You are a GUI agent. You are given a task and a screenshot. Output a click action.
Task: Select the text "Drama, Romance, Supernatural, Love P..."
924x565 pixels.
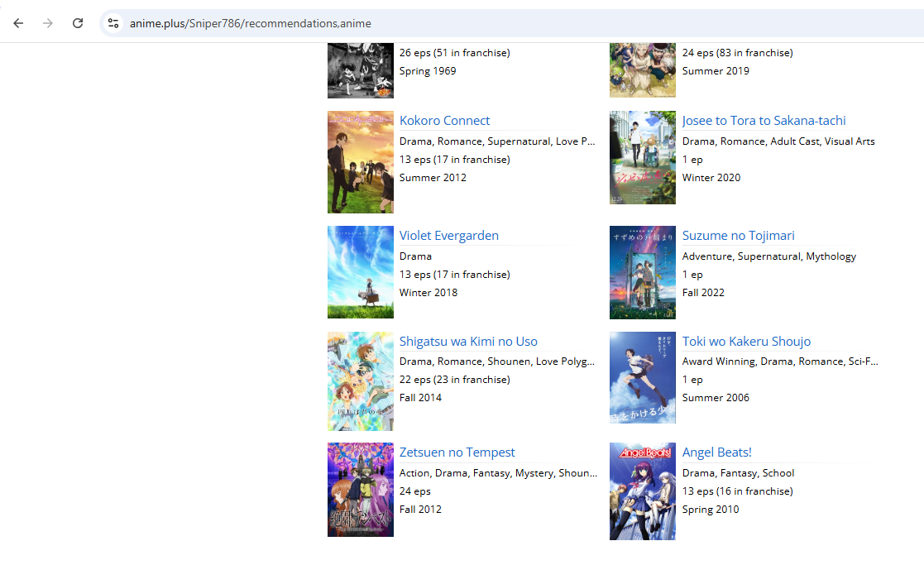497,141
